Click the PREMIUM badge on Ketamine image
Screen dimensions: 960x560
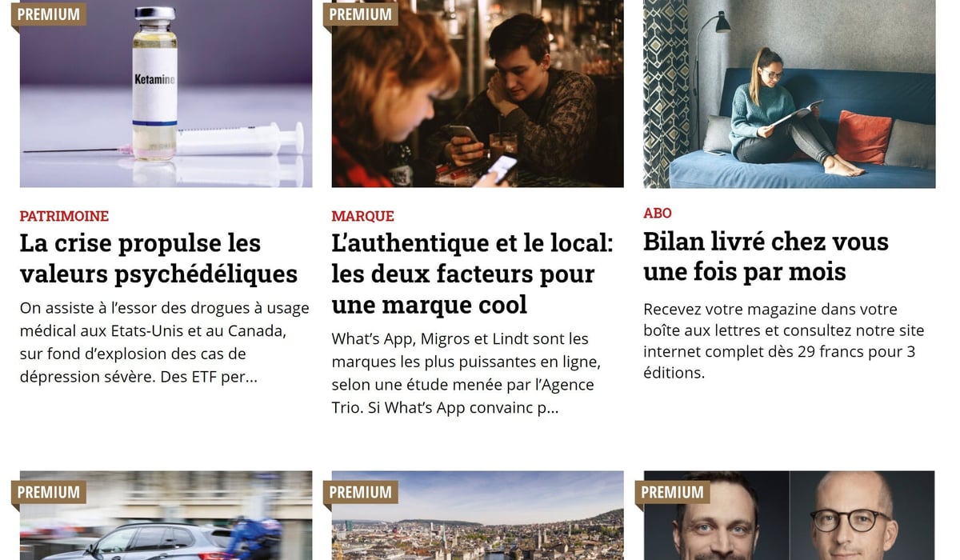49,14
